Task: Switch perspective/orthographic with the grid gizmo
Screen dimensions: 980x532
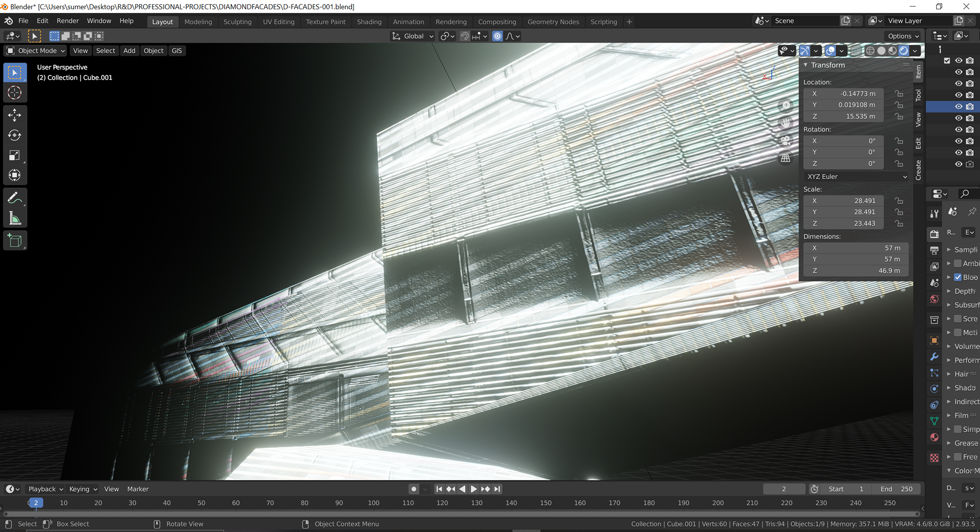Action: (786, 158)
